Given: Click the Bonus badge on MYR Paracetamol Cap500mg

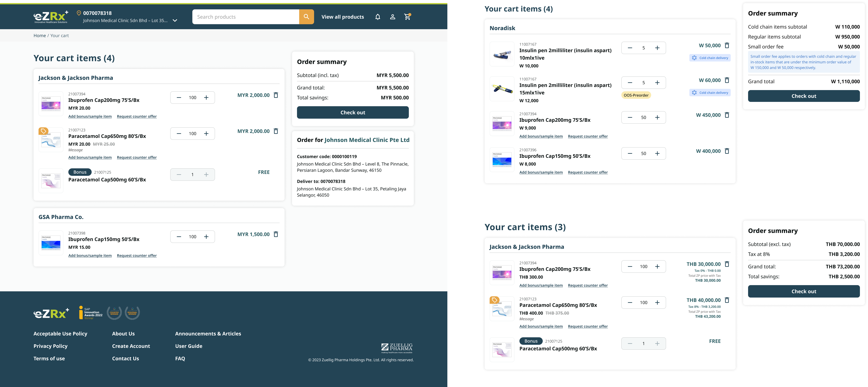Looking at the screenshot, I should click(x=80, y=172).
